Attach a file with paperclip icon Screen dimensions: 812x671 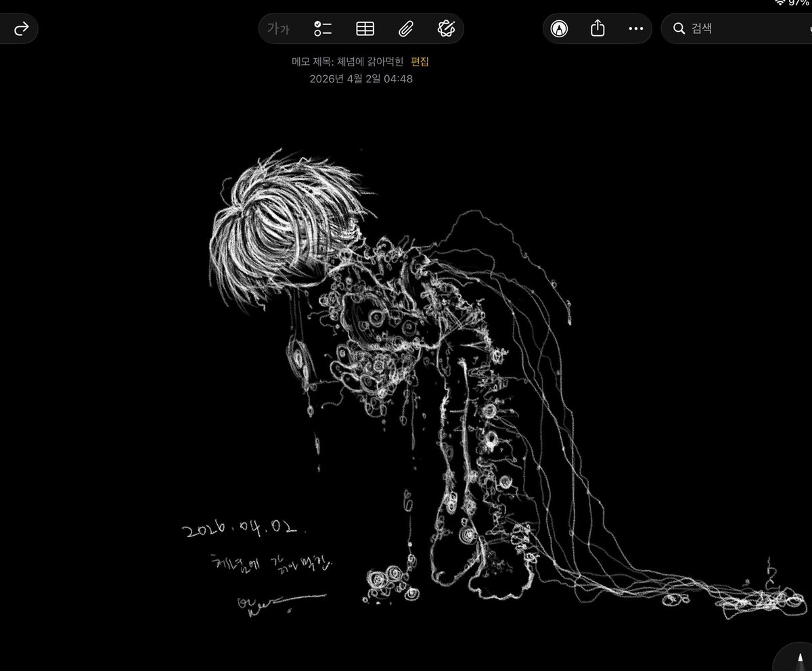(x=405, y=28)
